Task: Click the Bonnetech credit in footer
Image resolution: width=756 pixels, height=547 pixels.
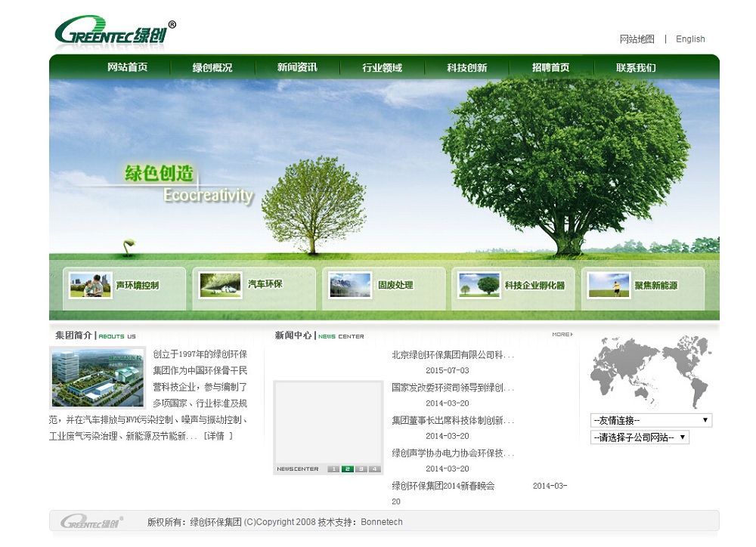Action: (x=381, y=522)
